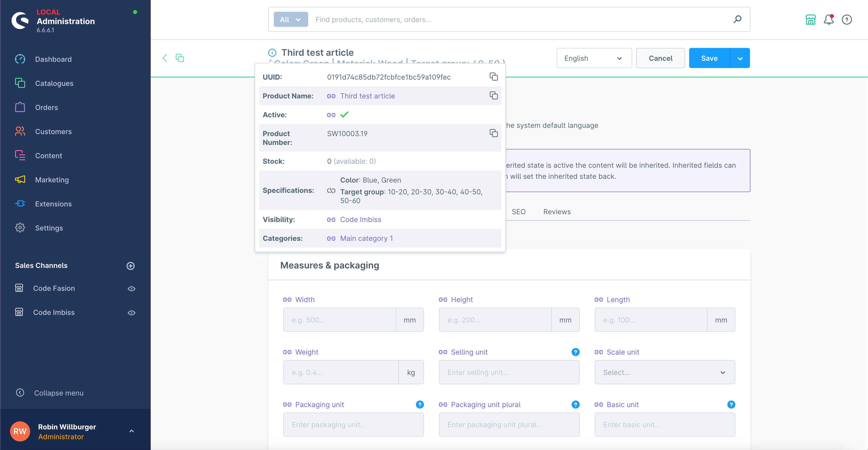868x450 pixels.
Task: Show help for Packaging unit
Action: (x=420, y=405)
